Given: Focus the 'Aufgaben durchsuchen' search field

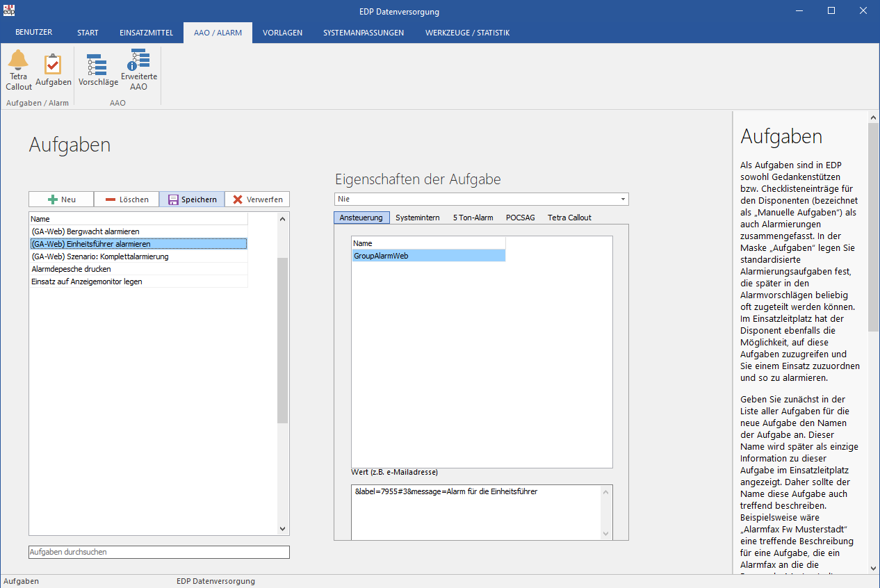Looking at the screenshot, I should pyautogui.click(x=159, y=552).
